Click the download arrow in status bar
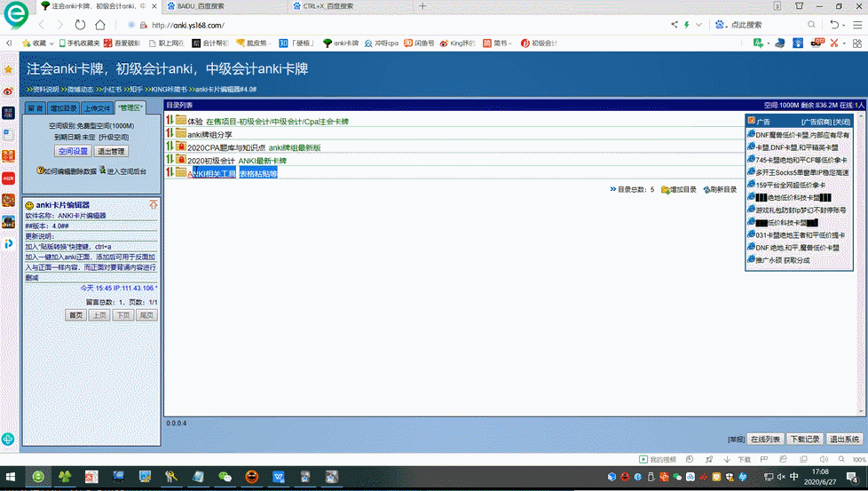Viewport: 868px width, 491px height. pyautogui.click(x=727, y=459)
